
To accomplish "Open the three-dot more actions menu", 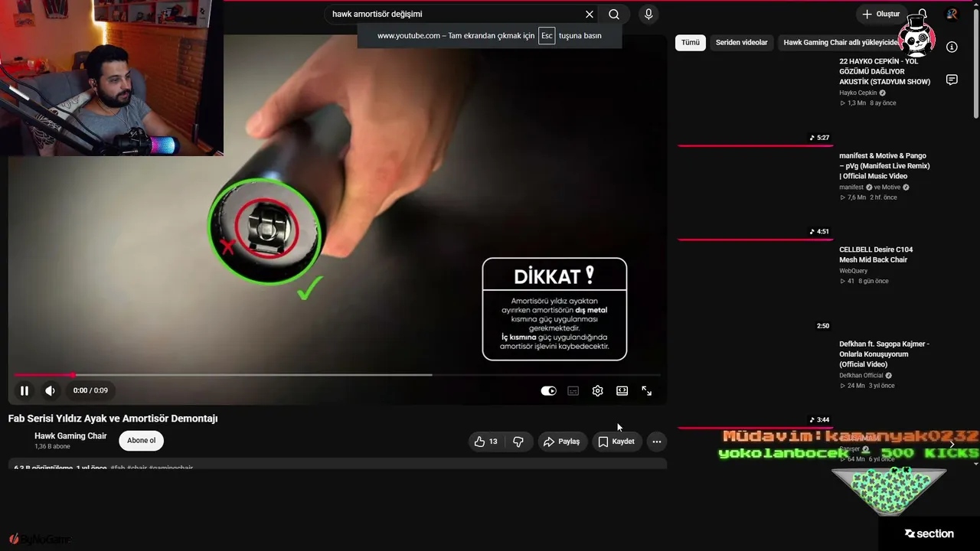I will (657, 442).
